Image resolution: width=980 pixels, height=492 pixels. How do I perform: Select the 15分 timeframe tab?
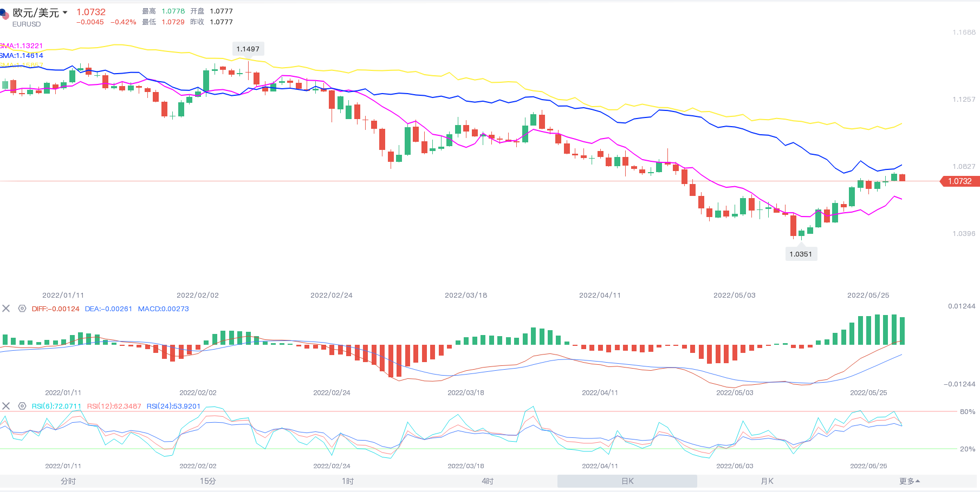(x=208, y=481)
